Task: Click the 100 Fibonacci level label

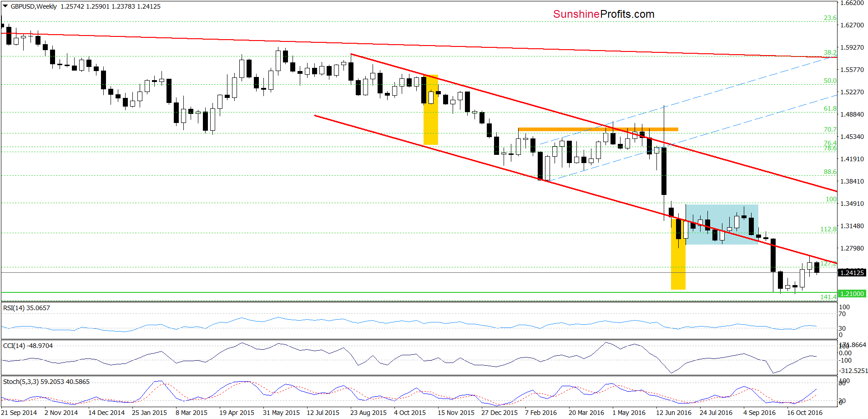Action: (x=831, y=199)
